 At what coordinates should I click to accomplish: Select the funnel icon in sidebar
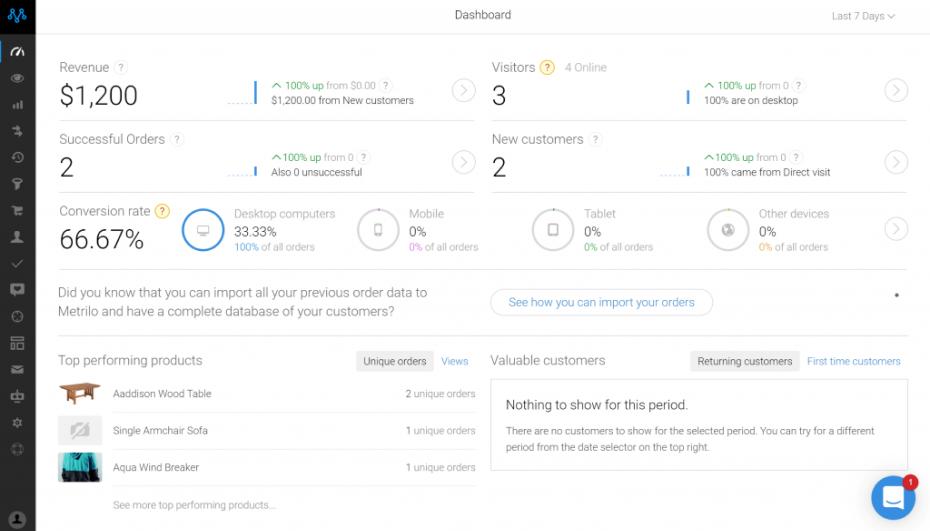17,184
